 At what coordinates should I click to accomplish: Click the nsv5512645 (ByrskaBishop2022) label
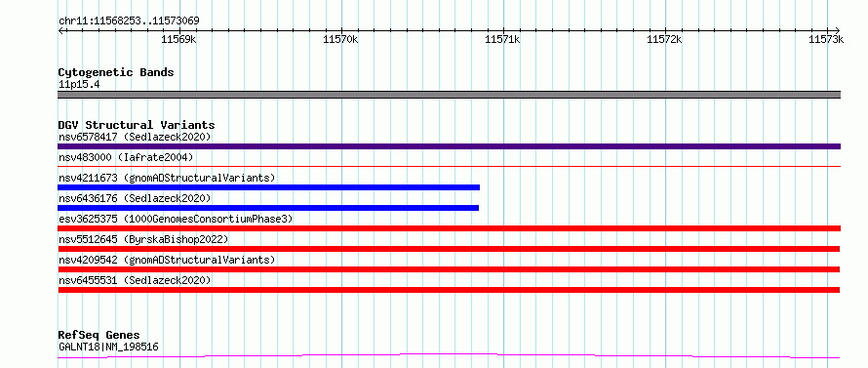click(x=143, y=239)
